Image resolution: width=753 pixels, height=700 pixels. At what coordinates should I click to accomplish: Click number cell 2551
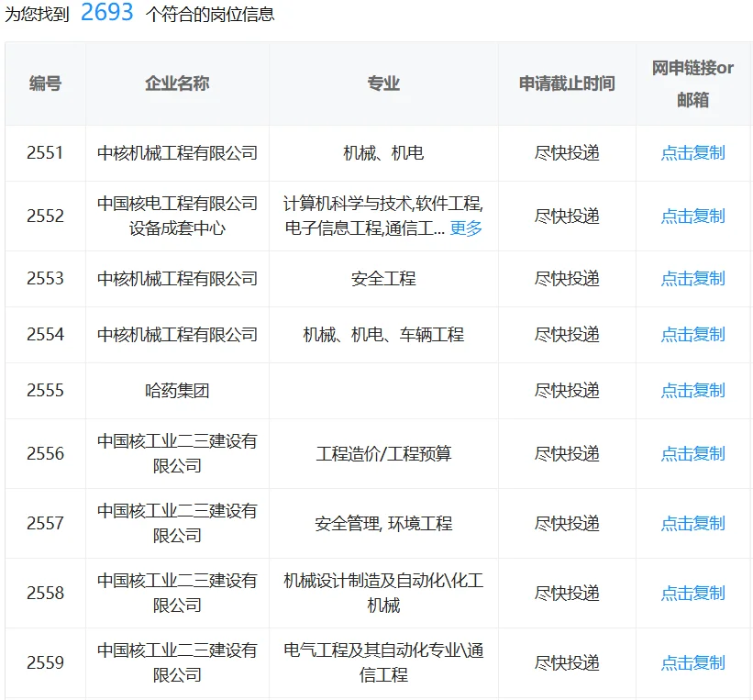(x=45, y=153)
